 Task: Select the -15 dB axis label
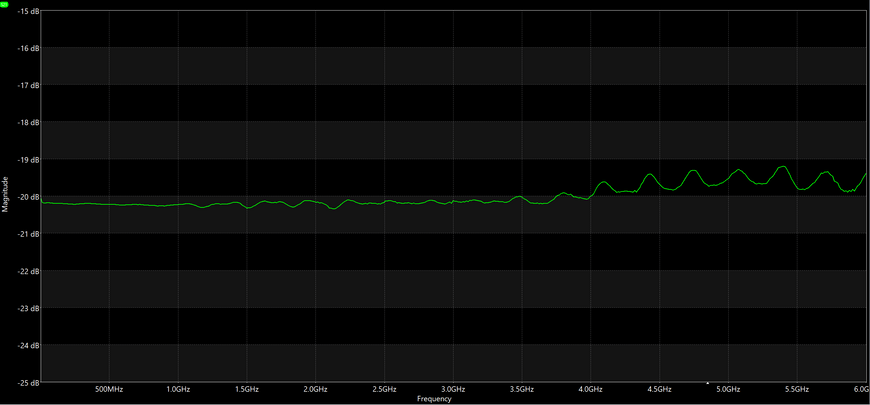coord(28,11)
